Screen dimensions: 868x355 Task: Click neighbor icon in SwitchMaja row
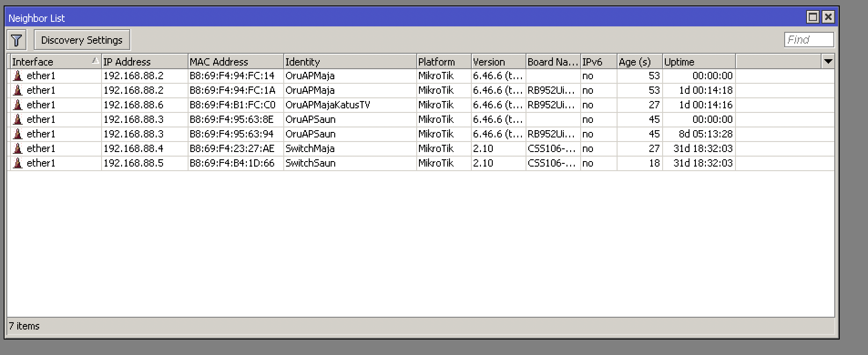[x=18, y=148]
